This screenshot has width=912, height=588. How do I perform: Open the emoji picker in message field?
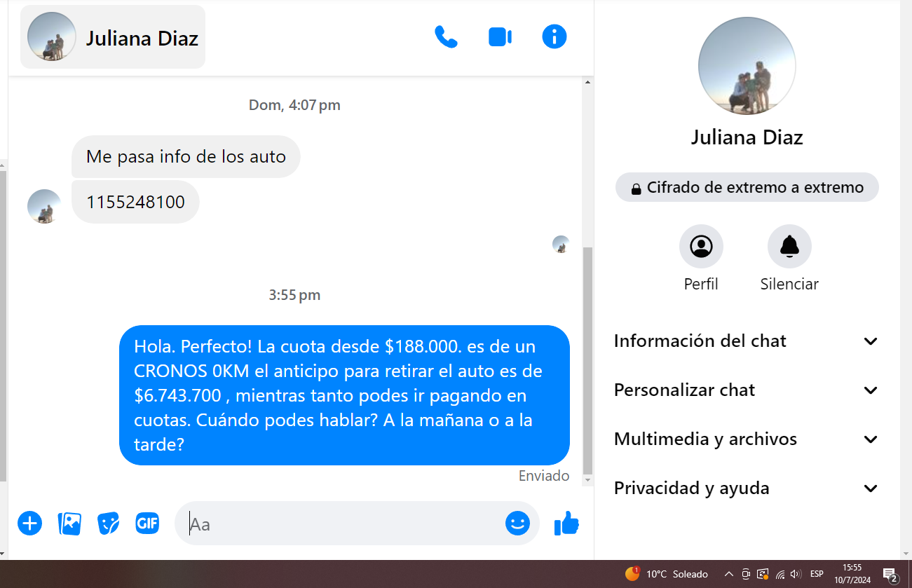[517, 523]
